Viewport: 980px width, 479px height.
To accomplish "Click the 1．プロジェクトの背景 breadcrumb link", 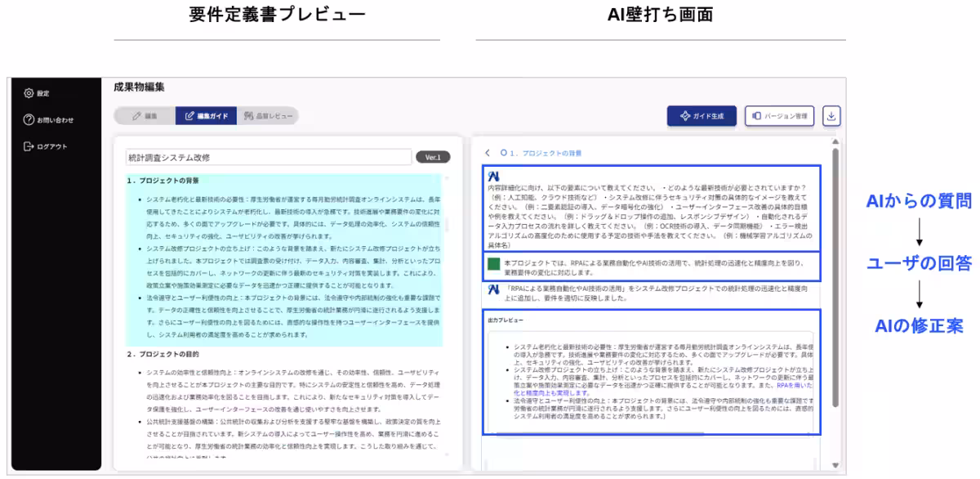I will pos(541,153).
